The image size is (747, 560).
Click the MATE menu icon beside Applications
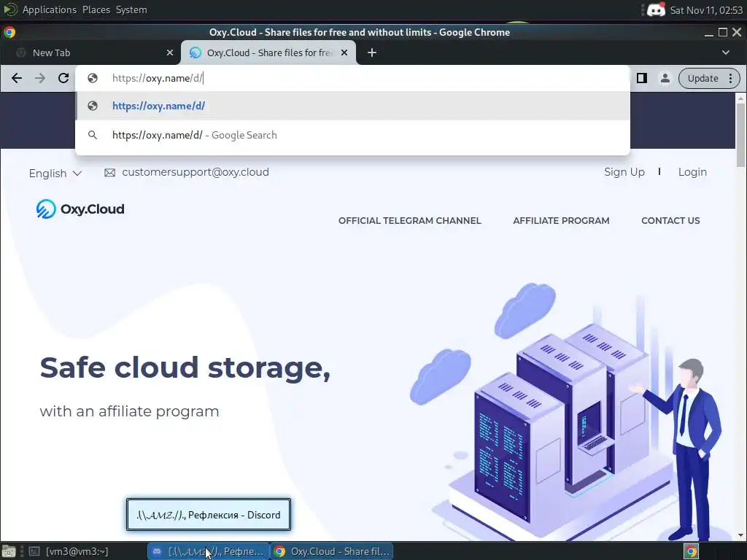point(9,9)
